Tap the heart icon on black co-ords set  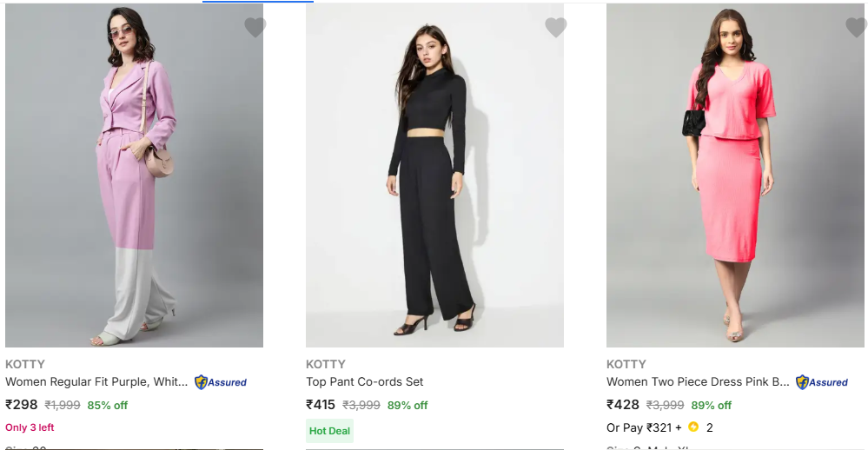click(x=555, y=28)
